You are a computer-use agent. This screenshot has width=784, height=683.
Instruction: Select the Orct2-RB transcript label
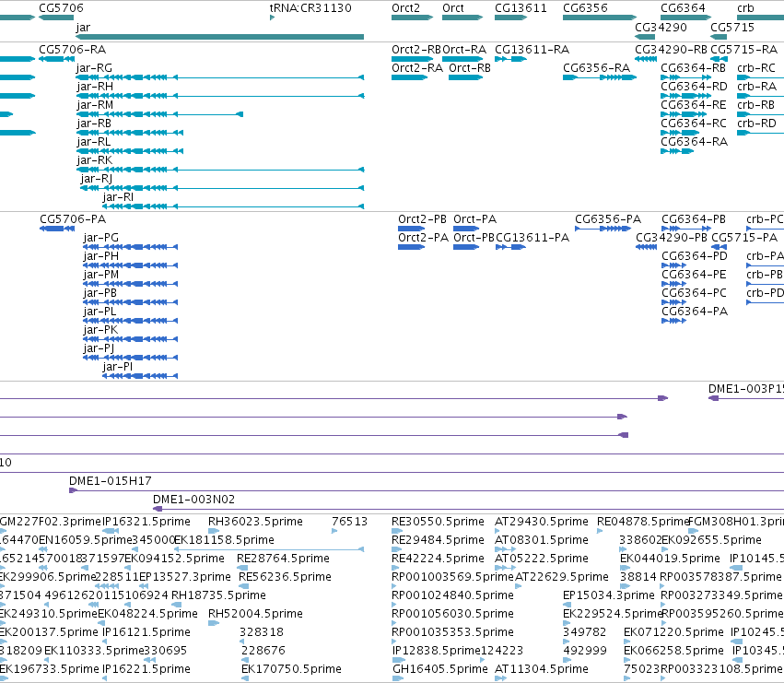pos(416,50)
